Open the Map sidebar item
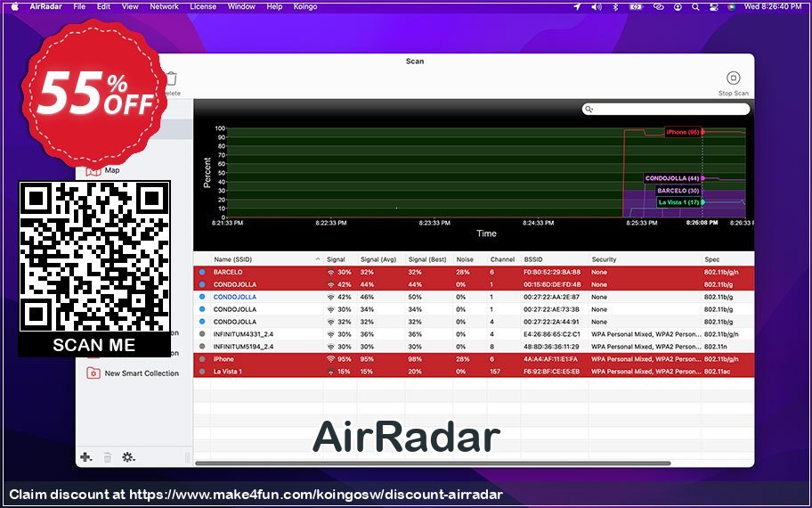Image resolution: width=812 pixels, height=508 pixels. pyautogui.click(x=112, y=170)
